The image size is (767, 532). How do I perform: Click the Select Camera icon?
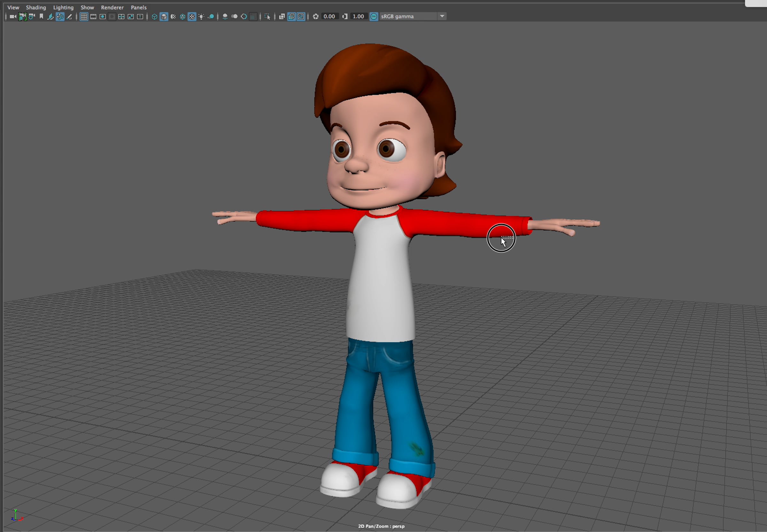[x=13, y=16]
